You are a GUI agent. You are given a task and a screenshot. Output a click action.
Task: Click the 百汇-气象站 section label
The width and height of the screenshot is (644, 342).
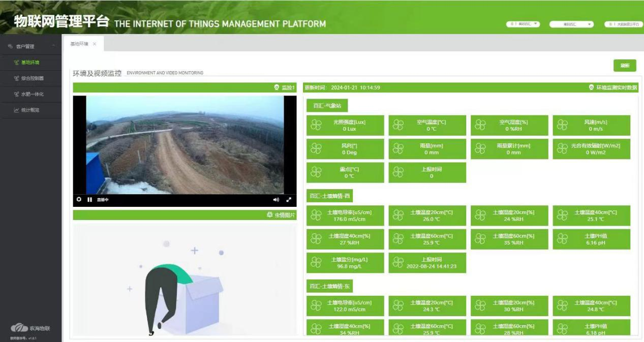(327, 106)
